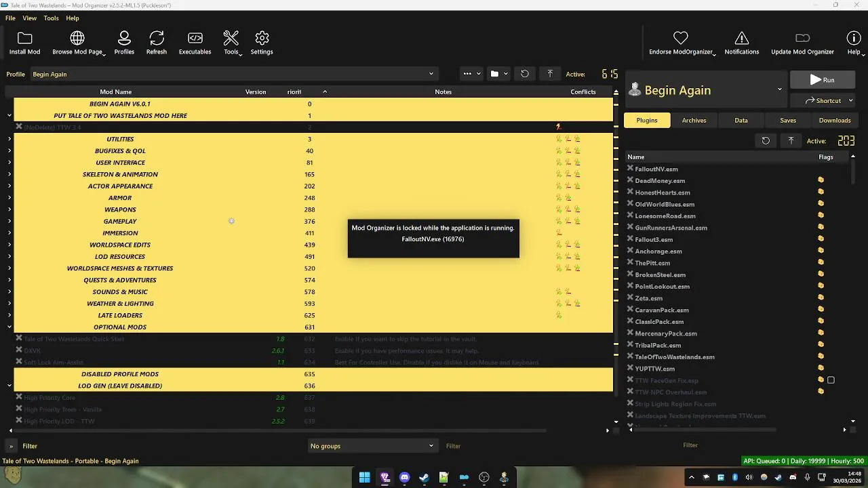Expand the UTILITIES separator
The width and height of the screenshot is (868, 488).
click(9, 139)
